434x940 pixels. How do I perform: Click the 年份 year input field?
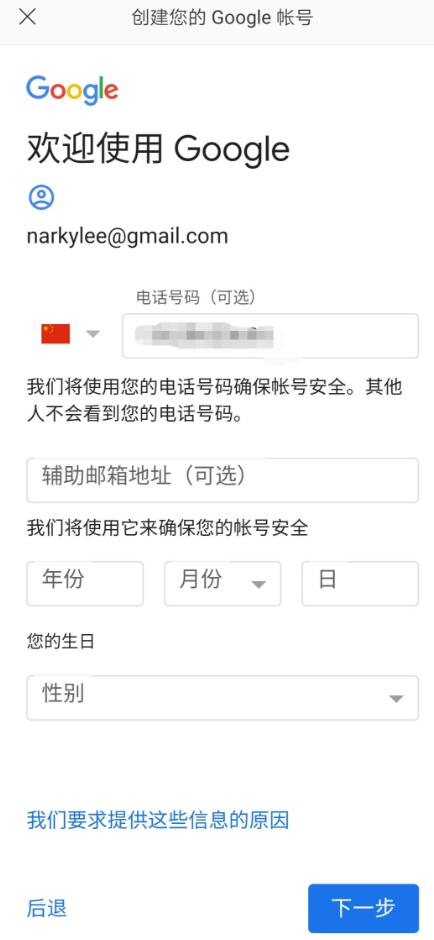click(85, 583)
